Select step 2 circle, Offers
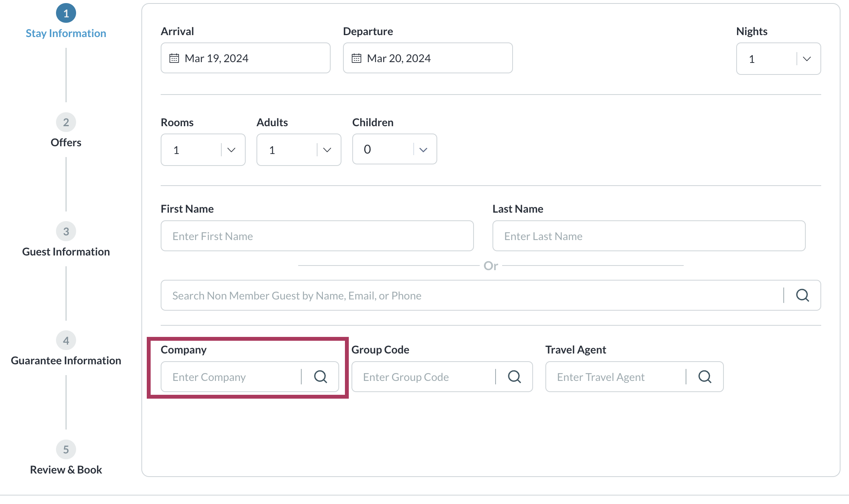849x504 pixels. coord(66,122)
